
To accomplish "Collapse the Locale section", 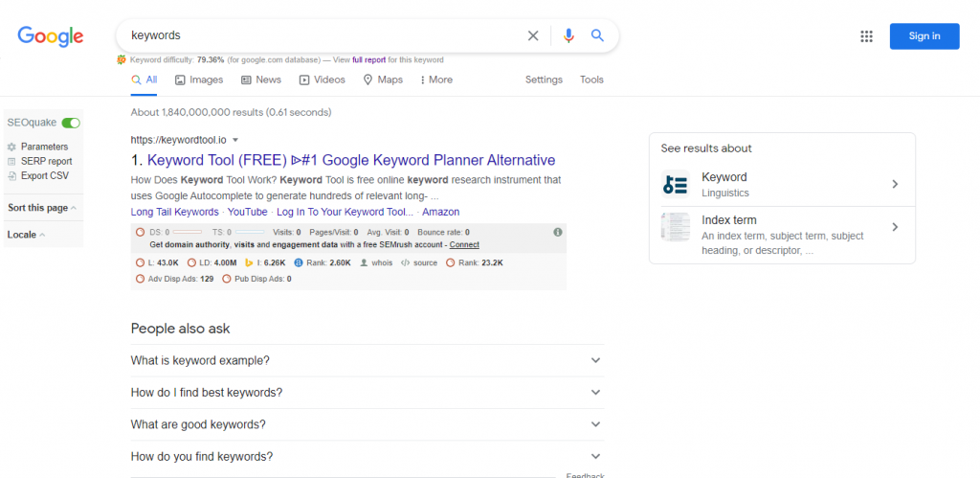I will coord(26,236).
